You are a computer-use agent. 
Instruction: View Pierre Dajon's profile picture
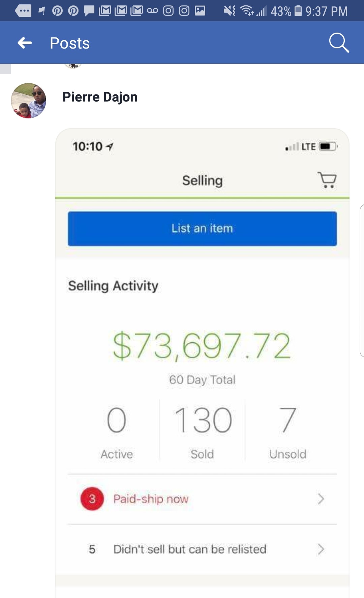coord(29,101)
